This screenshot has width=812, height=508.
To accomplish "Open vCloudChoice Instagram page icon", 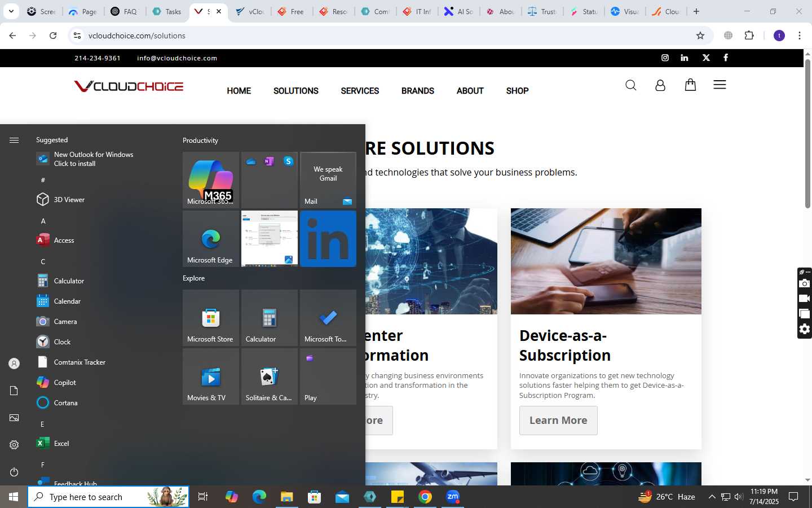I will click(665, 58).
